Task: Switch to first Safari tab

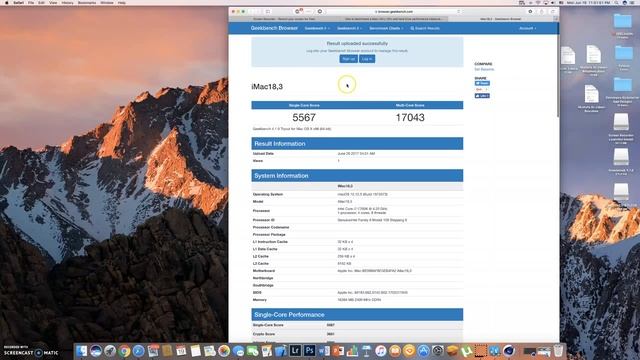Action: pyautogui.click(x=284, y=19)
